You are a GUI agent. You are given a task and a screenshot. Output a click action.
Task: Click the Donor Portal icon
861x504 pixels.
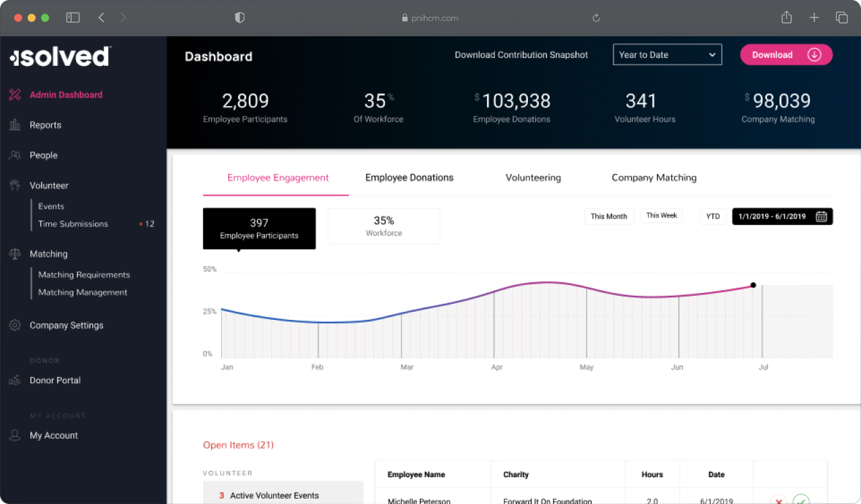coord(15,380)
